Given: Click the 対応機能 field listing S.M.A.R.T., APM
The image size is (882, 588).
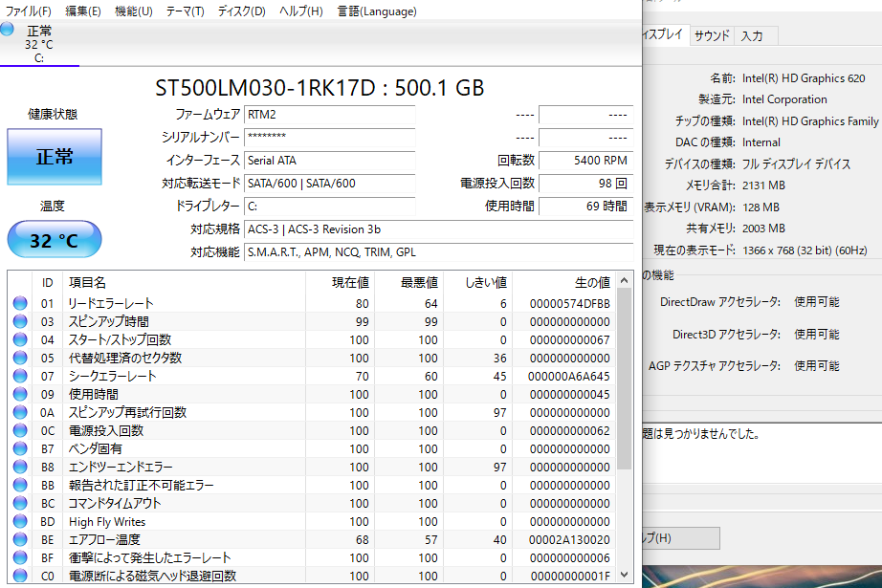Looking at the screenshot, I should point(439,252).
